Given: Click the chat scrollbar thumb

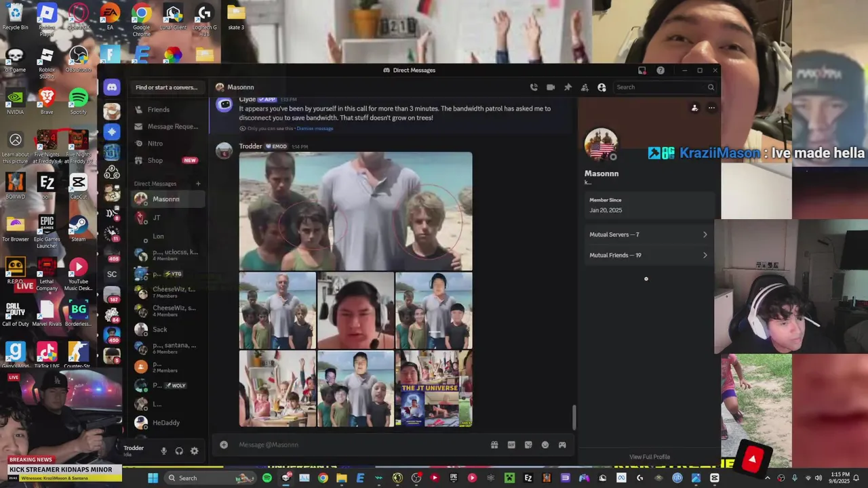Looking at the screenshot, I should coord(574,417).
